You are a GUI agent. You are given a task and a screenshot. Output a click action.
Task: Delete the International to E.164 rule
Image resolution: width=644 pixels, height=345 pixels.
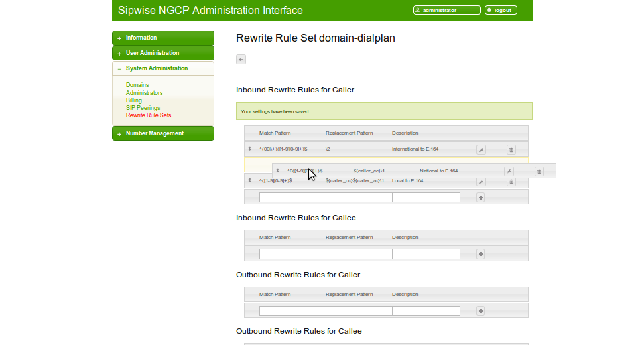pos(511,149)
